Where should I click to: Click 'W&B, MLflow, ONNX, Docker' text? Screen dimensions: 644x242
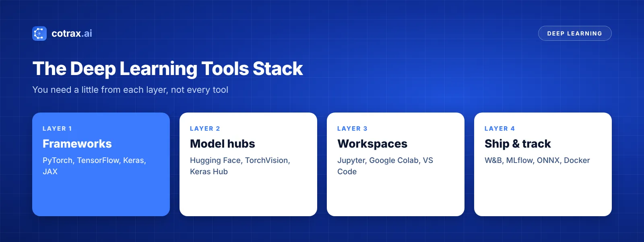tap(537, 160)
